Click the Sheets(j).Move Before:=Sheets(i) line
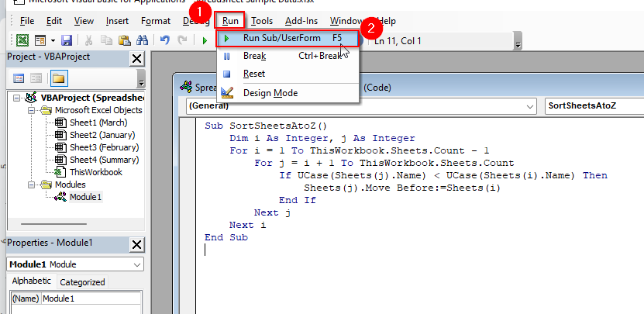The image size is (644, 314). click(x=402, y=188)
